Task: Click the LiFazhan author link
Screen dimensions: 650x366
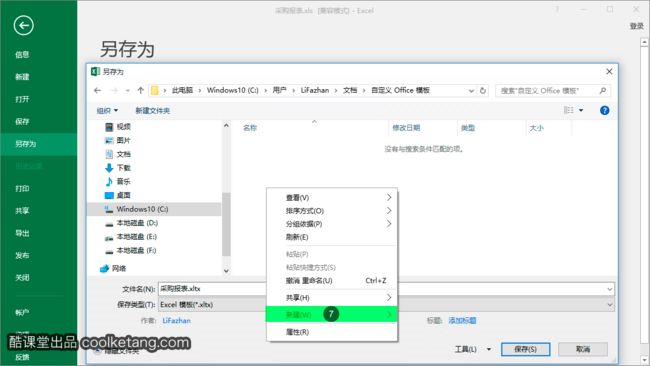Action: (177, 321)
